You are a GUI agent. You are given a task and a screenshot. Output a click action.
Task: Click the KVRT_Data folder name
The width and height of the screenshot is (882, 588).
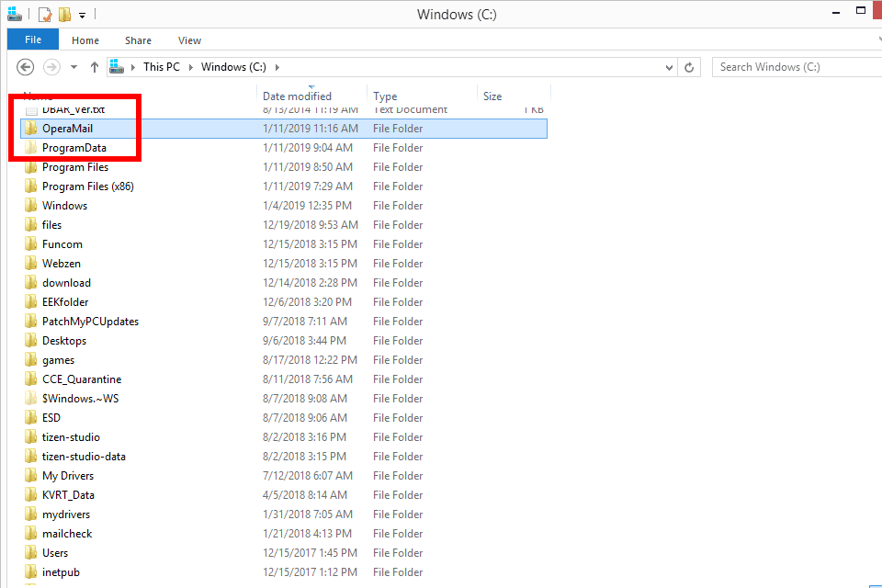68,495
